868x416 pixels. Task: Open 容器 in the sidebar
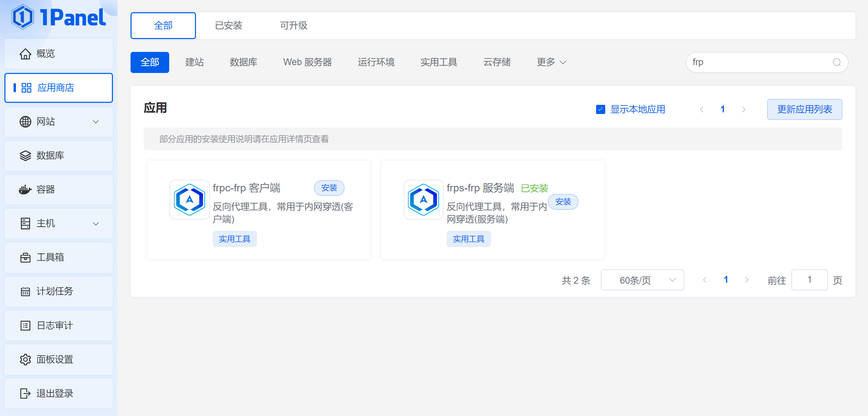(x=59, y=190)
